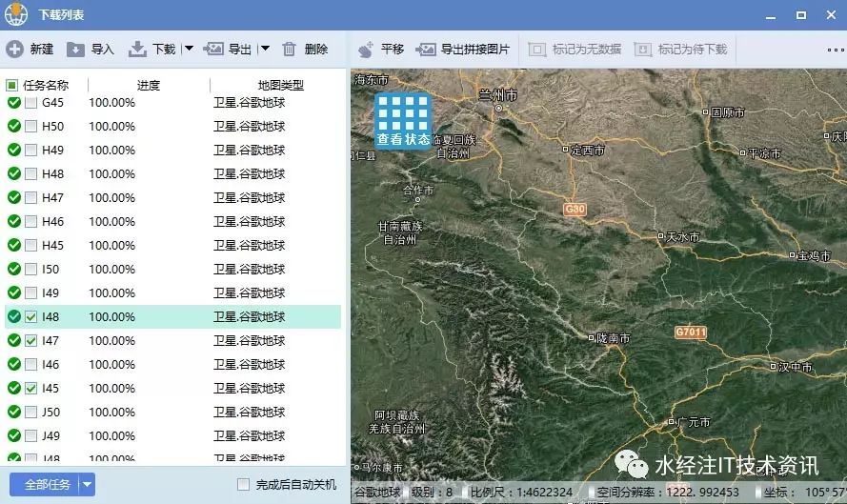Click green status icon for J50
Image resolution: width=847 pixels, height=504 pixels.
(x=14, y=412)
